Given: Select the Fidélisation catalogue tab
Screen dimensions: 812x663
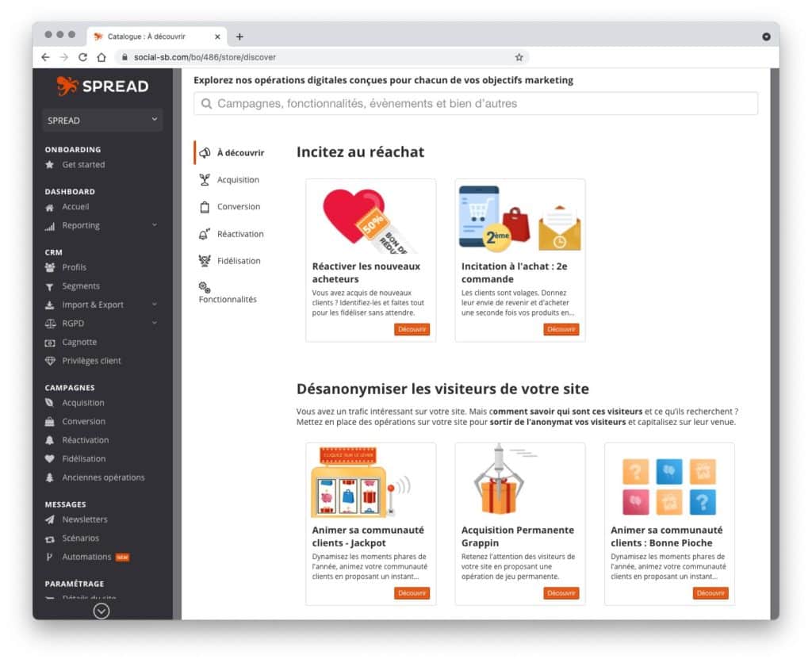Looking at the screenshot, I should [x=230, y=261].
